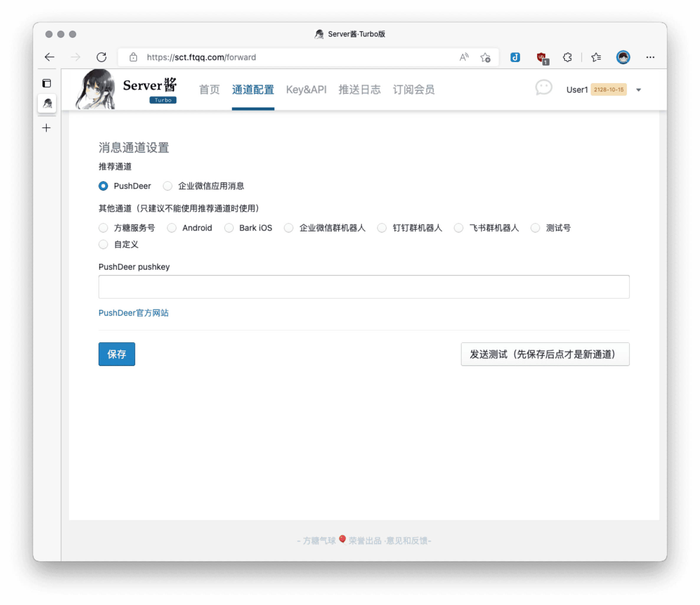Open the vertical tabs panel icon
The height and width of the screenshot is (605, 700).
tap(47, 83)
